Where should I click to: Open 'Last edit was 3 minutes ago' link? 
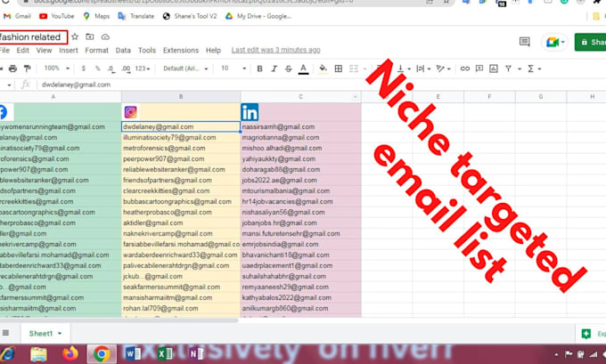[276, 50]
